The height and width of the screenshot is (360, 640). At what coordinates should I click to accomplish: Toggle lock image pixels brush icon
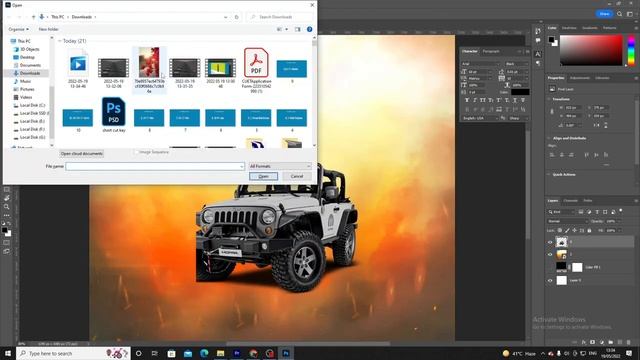pyautogui.click(x=567, y=231)
